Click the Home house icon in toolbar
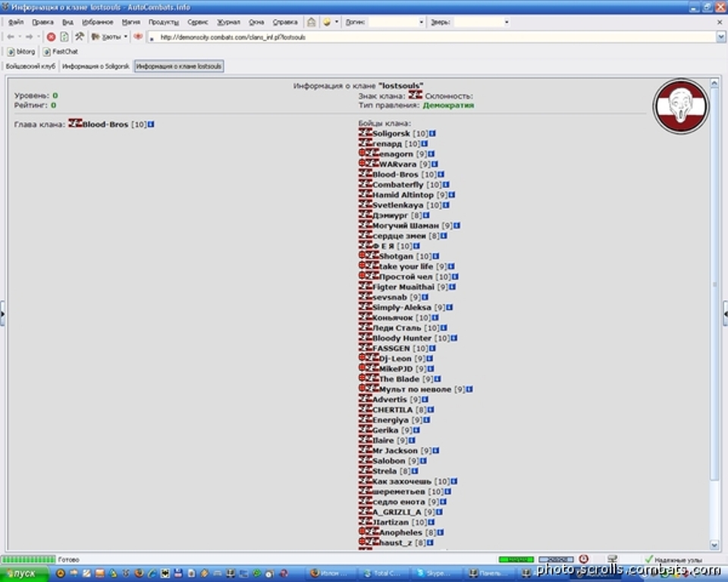728x582 pixels. coord(311,22)
